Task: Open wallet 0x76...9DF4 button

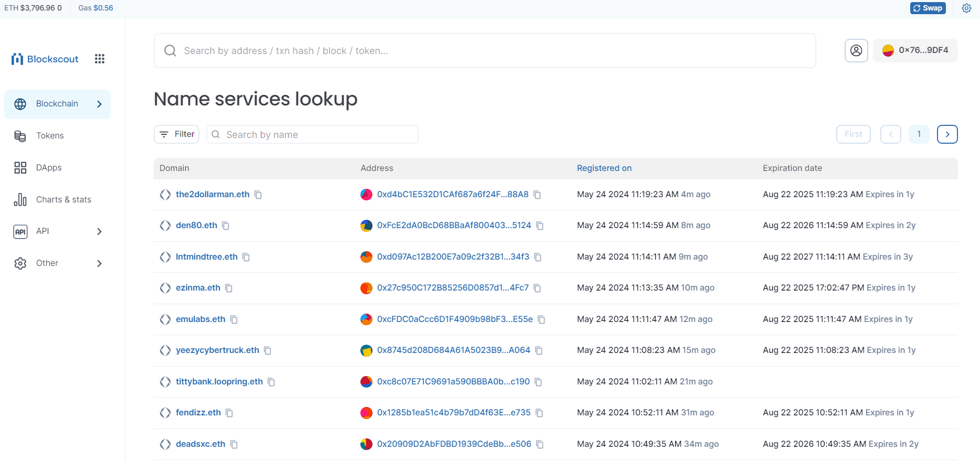Action: [x=915, y=50]
